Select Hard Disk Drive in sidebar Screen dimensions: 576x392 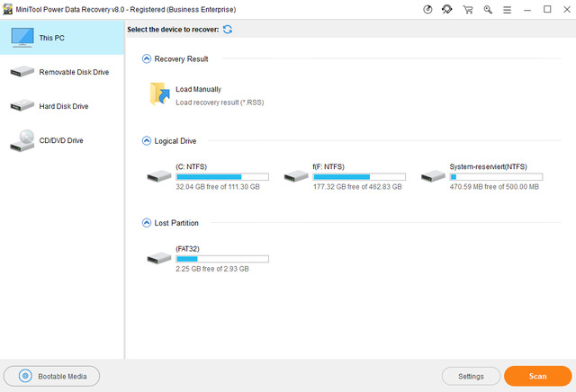pyautogui.click(x=62, y=106)
